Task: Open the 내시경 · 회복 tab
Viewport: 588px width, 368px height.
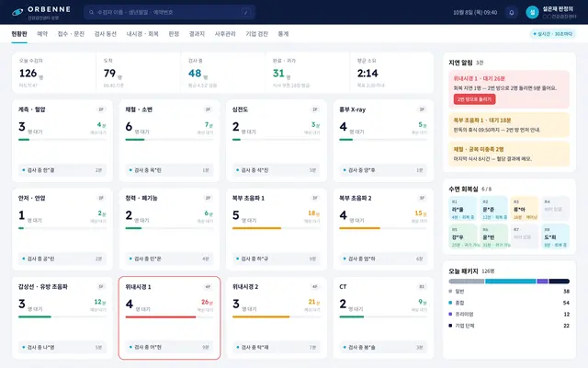Action: (142, 34)
